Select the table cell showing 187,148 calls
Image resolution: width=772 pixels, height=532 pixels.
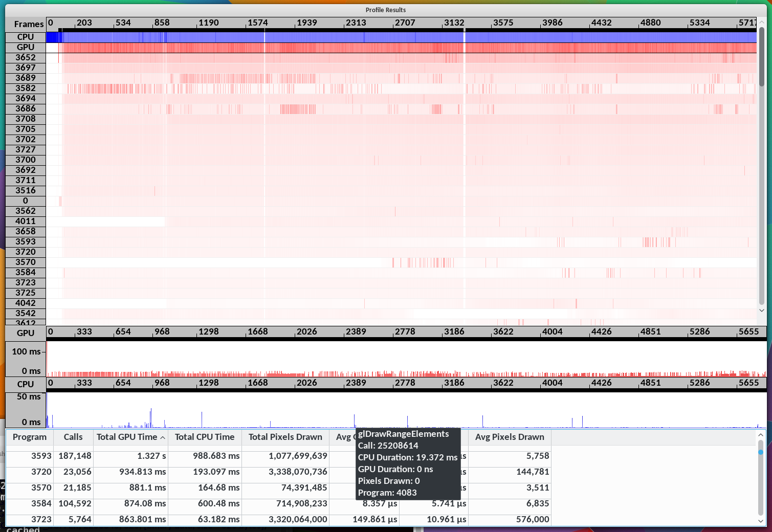coord(75,456)
